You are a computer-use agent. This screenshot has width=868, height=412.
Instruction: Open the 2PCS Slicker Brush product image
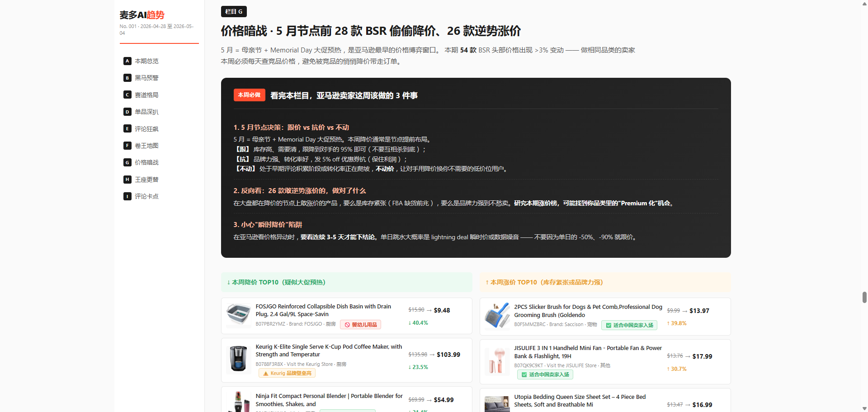click(497, 316)
